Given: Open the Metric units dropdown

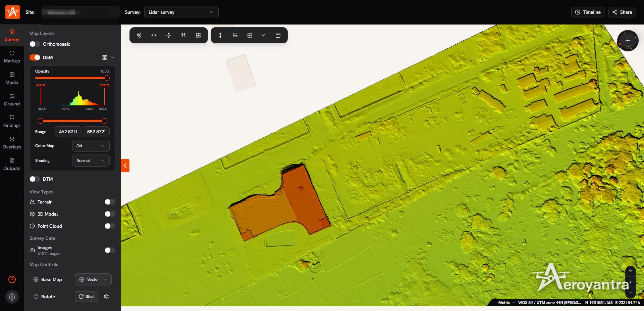Looking at the screenshot, I should (506, 303).
